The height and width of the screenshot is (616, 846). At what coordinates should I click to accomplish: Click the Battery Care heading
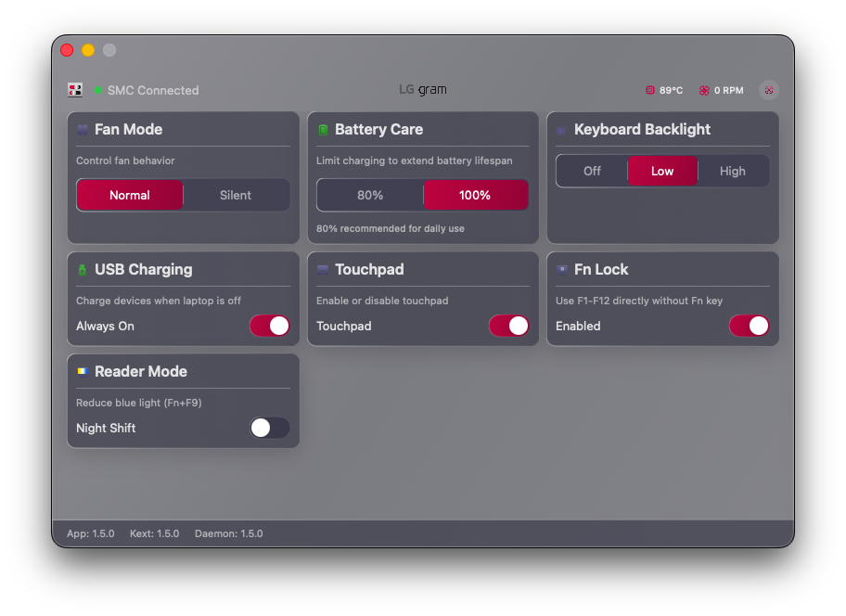[x=378, y=130]
